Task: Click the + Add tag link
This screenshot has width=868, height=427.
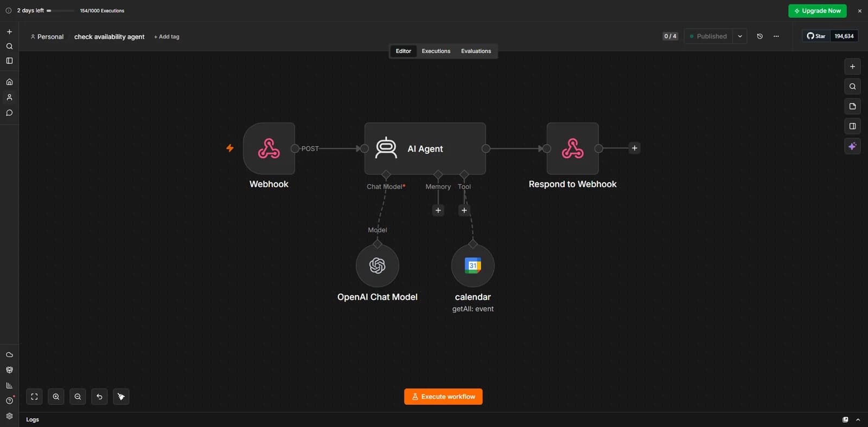Action: 167,37
